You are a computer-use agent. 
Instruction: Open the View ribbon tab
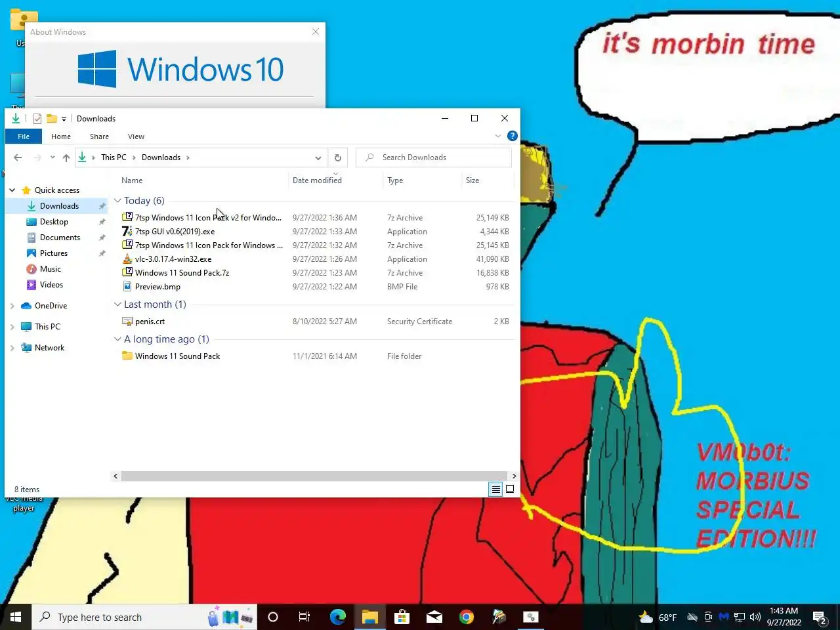coord(136,136)
